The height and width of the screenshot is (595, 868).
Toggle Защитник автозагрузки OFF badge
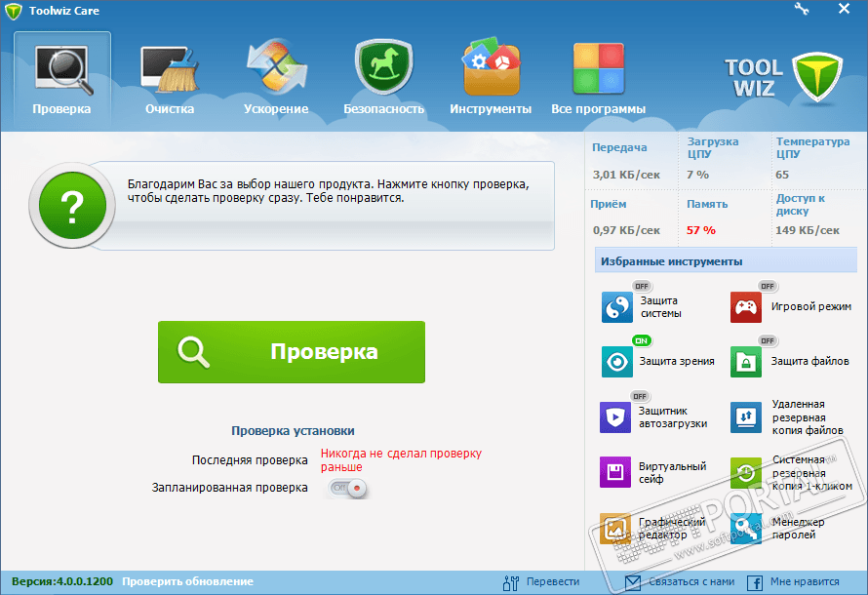point(640,396)
